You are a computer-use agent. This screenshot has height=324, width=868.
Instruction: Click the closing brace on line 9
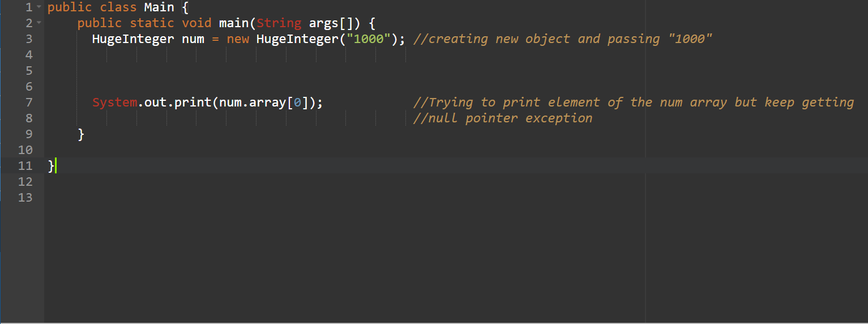[81, 134]
